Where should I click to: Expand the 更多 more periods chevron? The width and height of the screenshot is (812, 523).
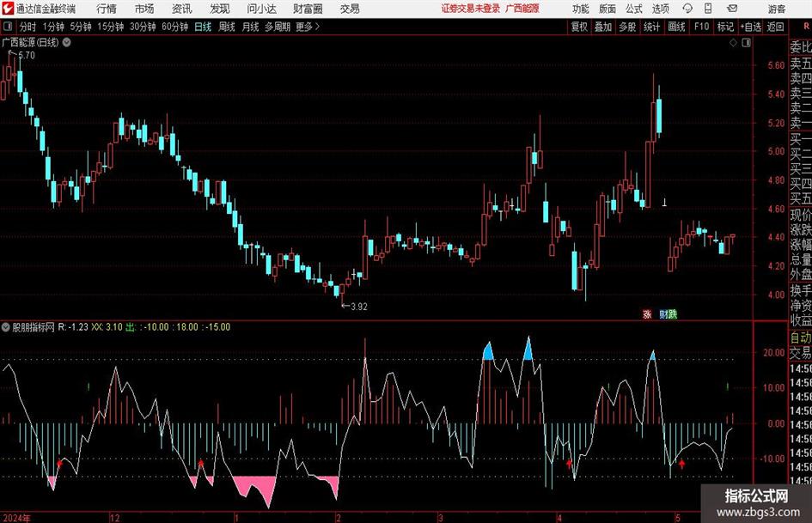coord(308,27)
